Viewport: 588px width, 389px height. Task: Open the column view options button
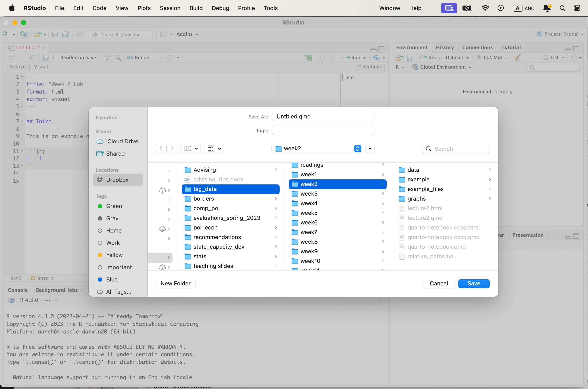tap(190, 149)
